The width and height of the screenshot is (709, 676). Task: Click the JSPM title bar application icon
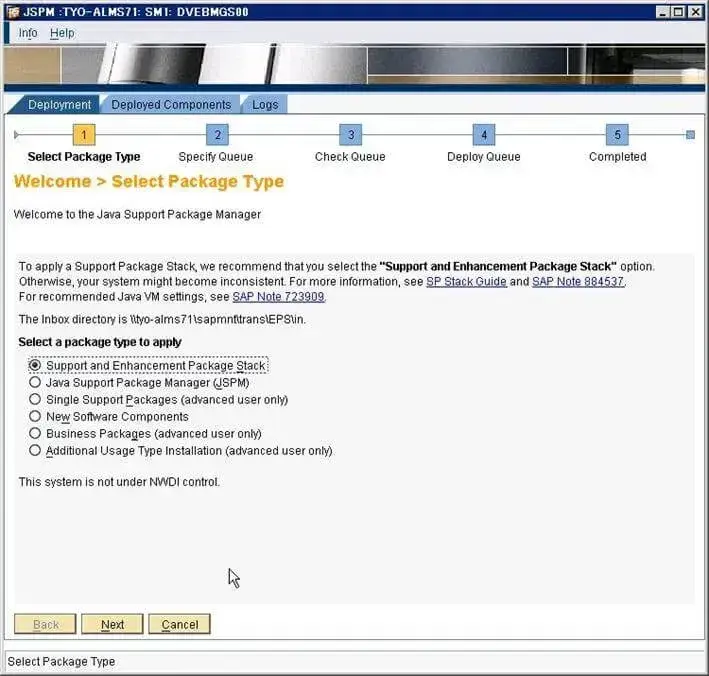(x=14, y=12)
